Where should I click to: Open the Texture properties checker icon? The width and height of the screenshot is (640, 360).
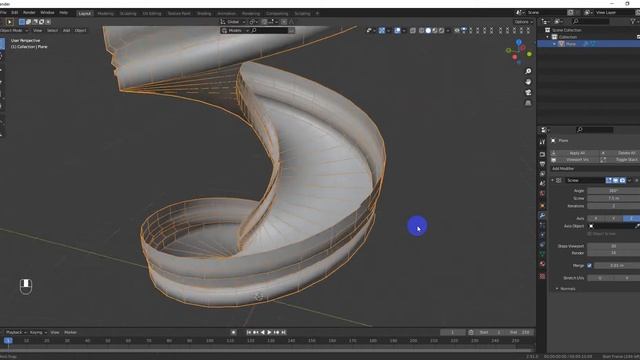coord(542,276)
